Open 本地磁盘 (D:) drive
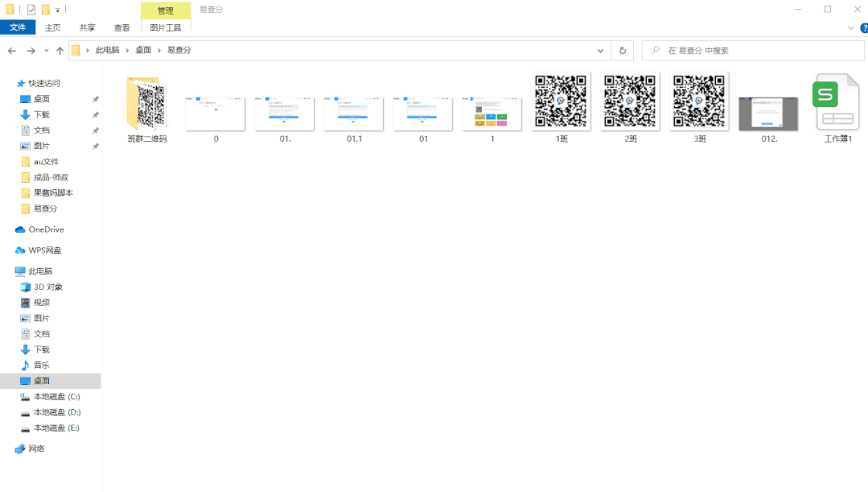This screenshot has height=492, width=868. click(56, 412)
